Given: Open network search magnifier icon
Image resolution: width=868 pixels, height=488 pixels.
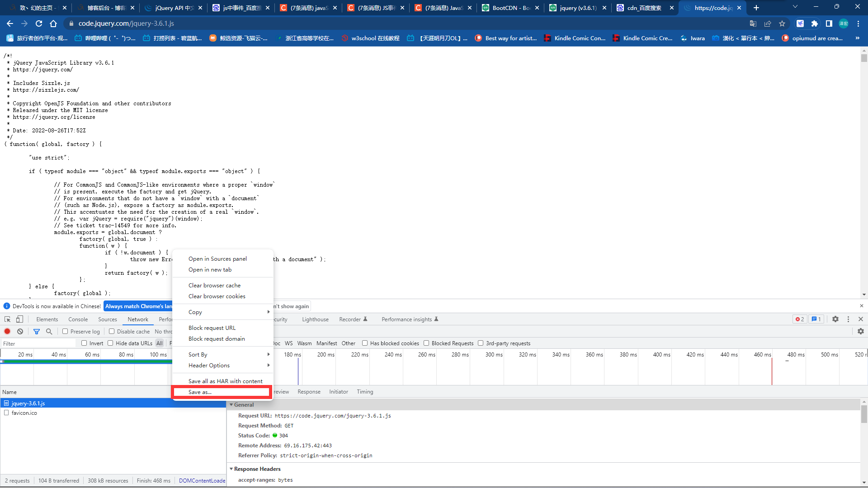Looking at the screenshot, I should click(49, 331).
